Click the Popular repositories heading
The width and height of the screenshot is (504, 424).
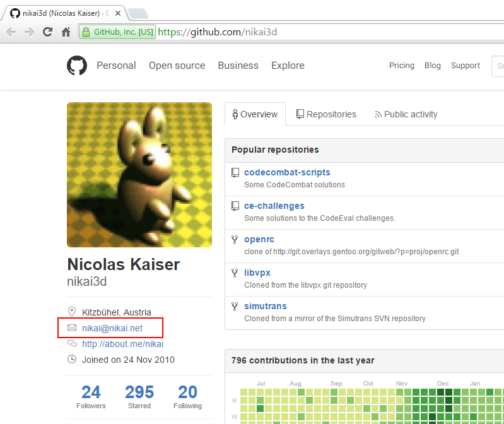coord(275,150)
